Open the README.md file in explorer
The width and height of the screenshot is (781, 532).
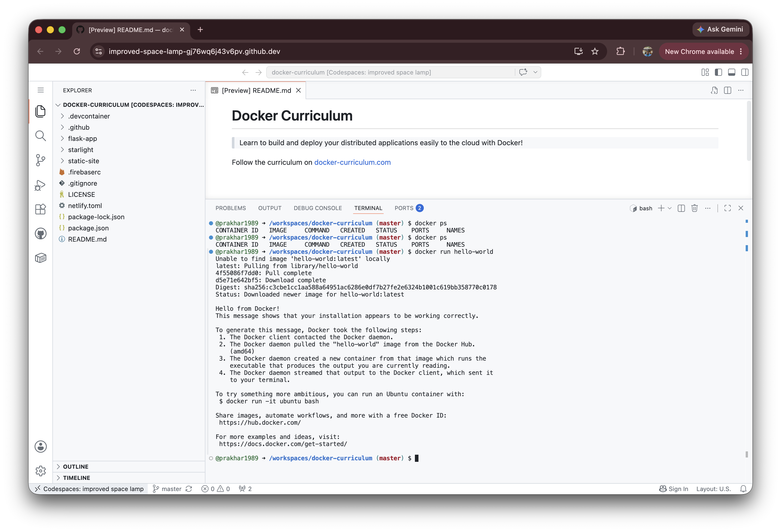coord(129,239)
